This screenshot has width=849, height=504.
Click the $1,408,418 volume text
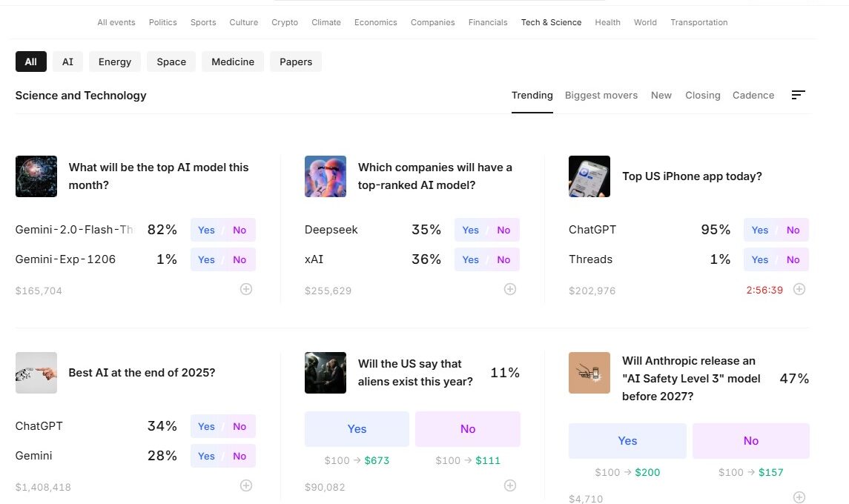pos(43,487)
